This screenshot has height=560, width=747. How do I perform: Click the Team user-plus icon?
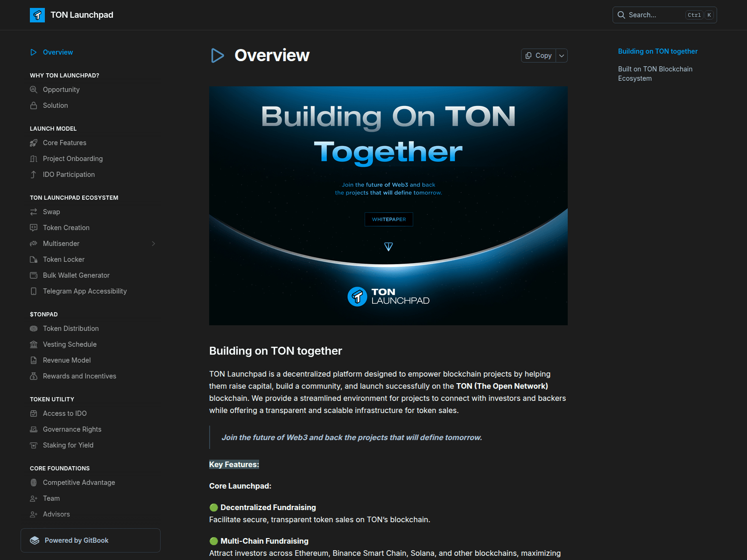tap(34, 498)
